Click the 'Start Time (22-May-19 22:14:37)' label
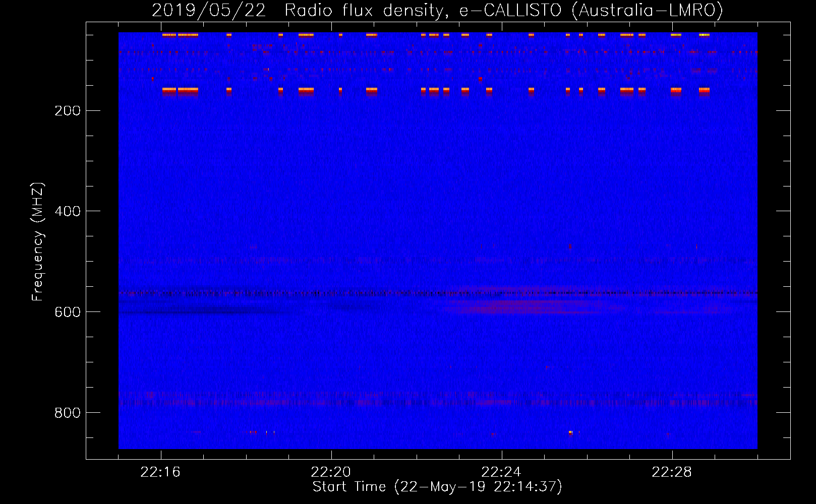 437,486
